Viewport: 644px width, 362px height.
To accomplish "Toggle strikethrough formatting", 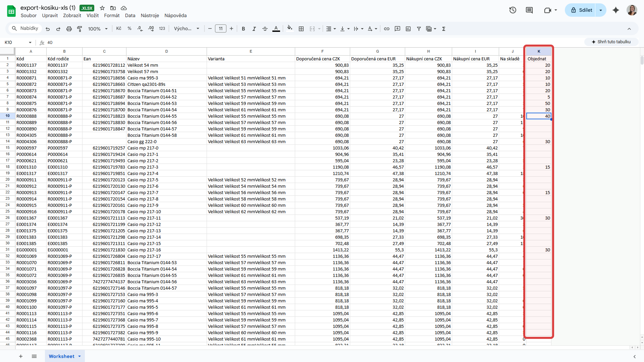I will click(265, 29).
